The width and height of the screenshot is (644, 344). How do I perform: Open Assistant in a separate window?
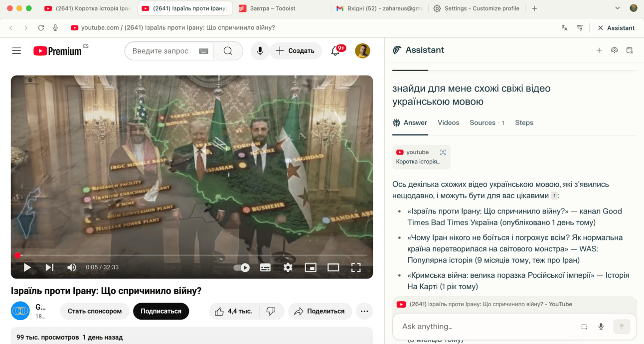(x=630, y=50)
